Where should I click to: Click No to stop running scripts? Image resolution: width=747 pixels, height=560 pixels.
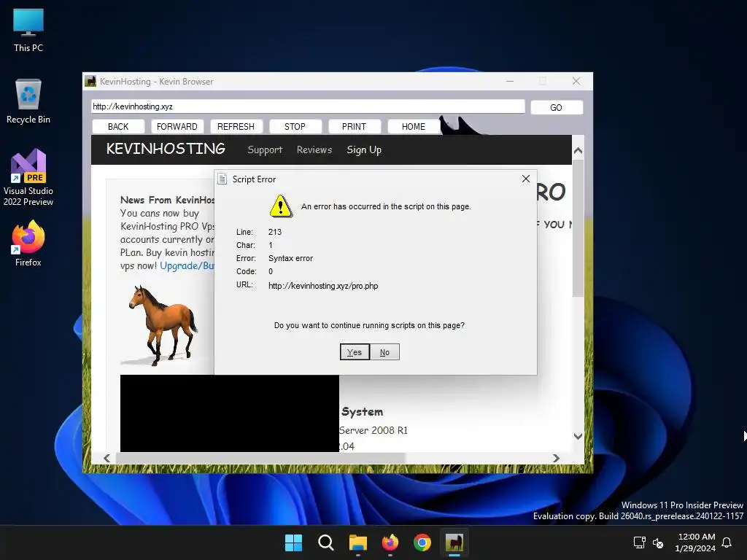384,352
